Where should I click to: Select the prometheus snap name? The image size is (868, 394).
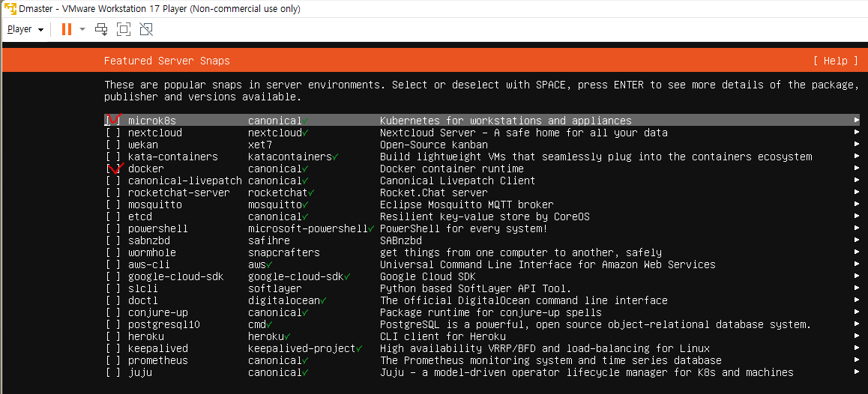[x=157, y=360]
